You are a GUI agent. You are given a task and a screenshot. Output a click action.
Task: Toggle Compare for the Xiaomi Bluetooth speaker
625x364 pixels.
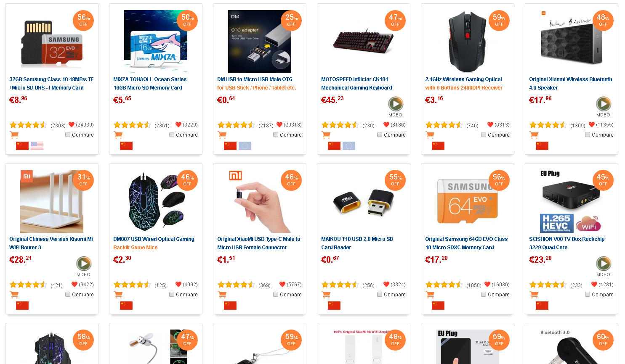coord(588,135)
